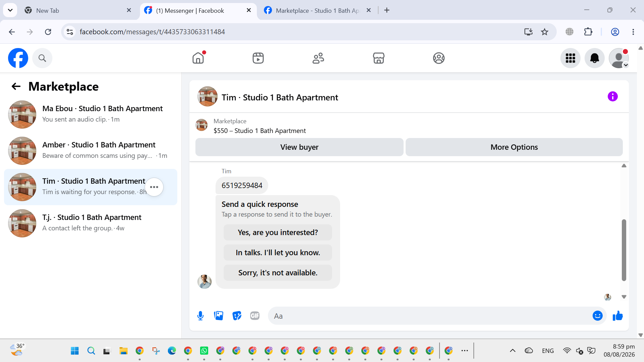Open the taskbar overflow ellipsis
Screen dimensions: 644x362
[465, 351]
